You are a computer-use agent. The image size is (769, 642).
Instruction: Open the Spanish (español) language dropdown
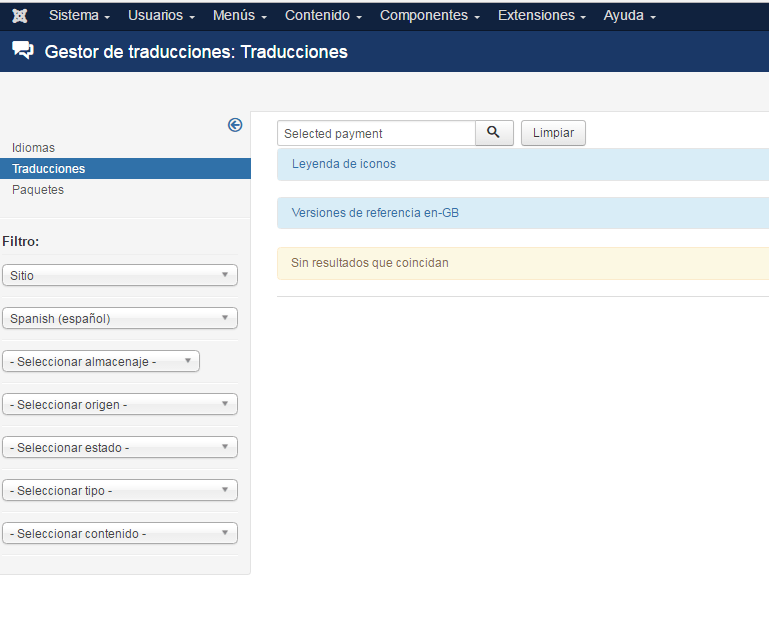click(x=120, y=318)
